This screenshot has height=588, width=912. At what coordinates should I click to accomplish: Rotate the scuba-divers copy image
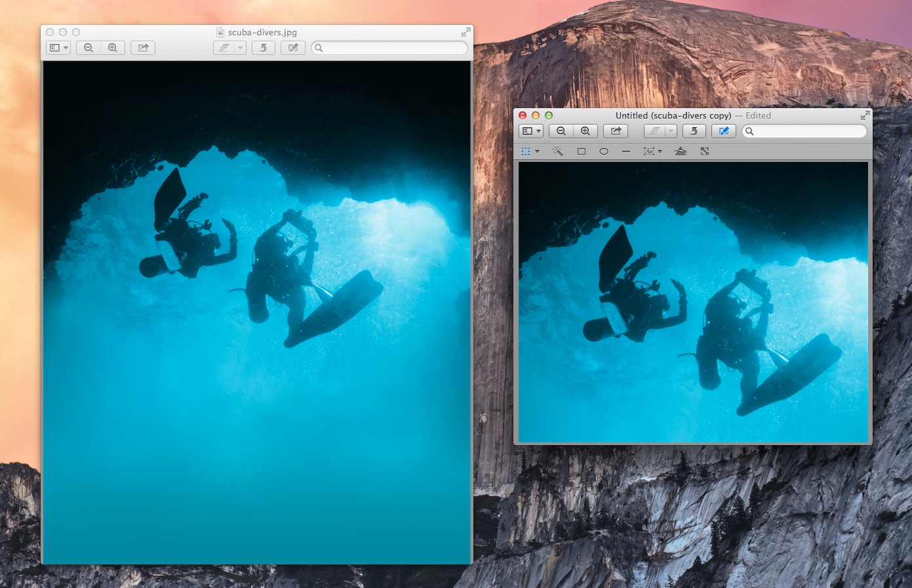tap(694, 131)
